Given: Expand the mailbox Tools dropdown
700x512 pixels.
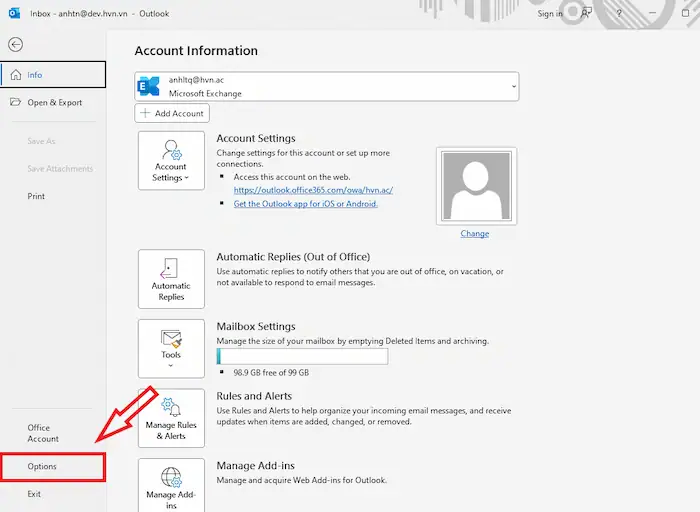Looking at the screenshot, I should [171, 349].
